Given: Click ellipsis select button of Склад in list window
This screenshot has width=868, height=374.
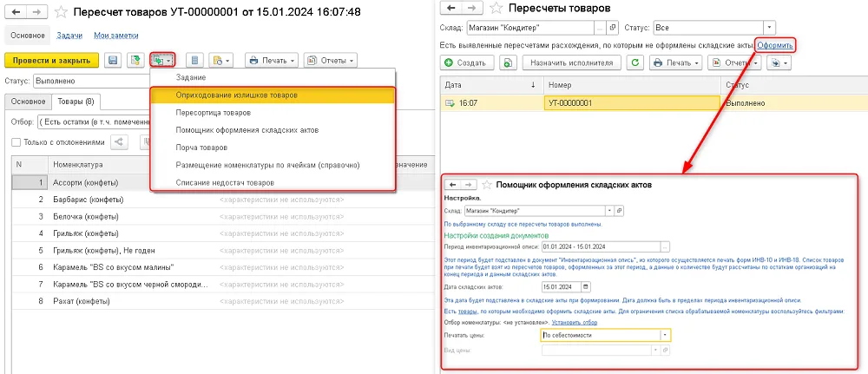Looking at the screenshot, I should 601,27.
